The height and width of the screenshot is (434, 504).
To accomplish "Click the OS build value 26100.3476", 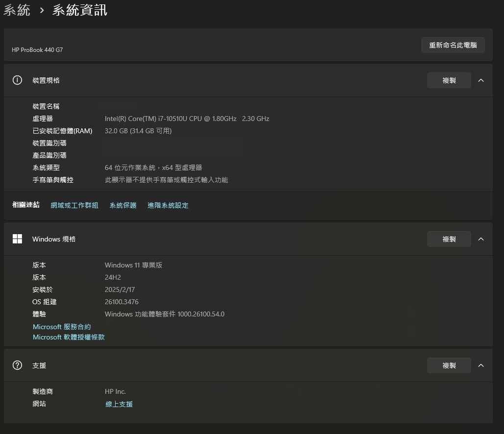I will click(x=121, y=302).
